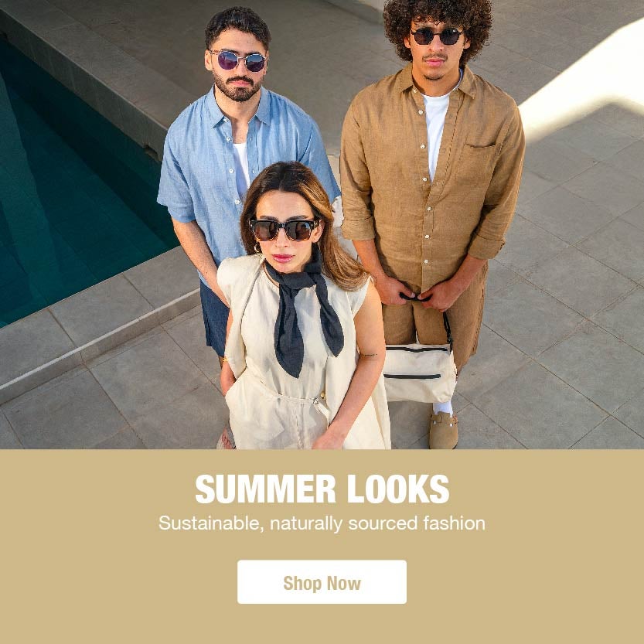The width and height of the screenshot is (644, 644).
Task: Click the sustainable fashion subtitle text
Action: (322, 523)
